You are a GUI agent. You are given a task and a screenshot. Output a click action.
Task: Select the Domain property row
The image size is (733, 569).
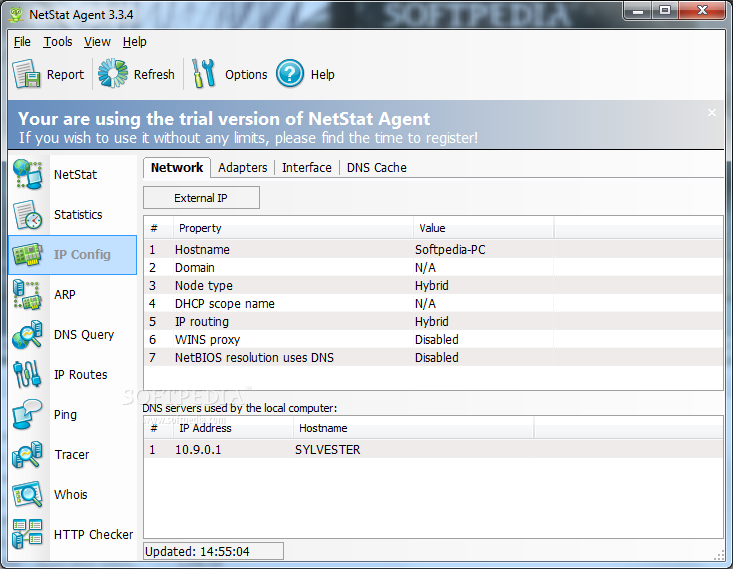pos(433,267)
